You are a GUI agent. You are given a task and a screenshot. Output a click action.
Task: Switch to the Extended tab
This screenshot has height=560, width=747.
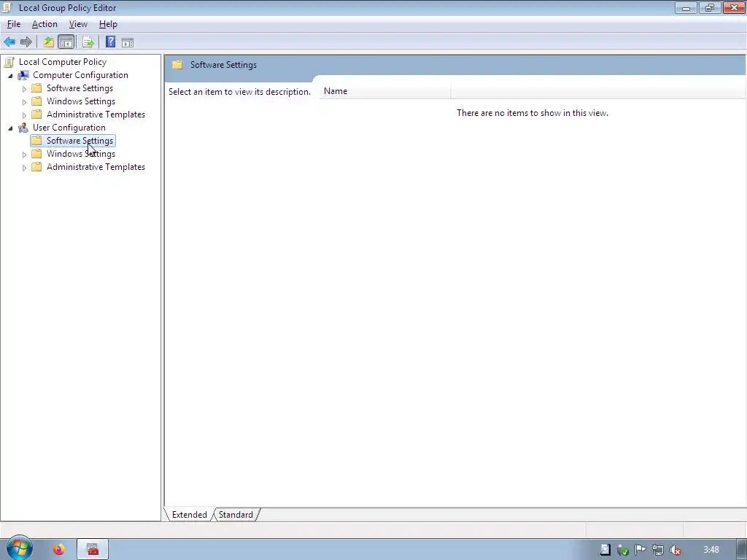(189, 515)
